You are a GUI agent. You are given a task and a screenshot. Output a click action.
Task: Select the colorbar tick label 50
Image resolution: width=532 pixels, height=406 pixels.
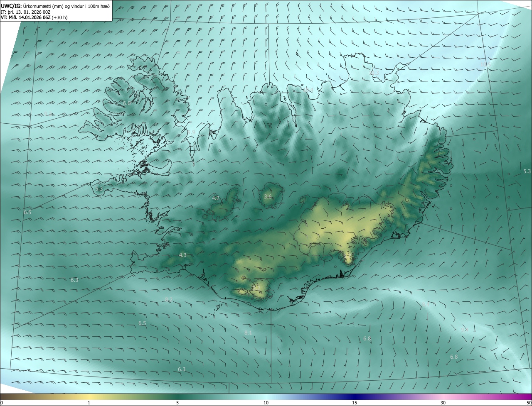[529, 403]
